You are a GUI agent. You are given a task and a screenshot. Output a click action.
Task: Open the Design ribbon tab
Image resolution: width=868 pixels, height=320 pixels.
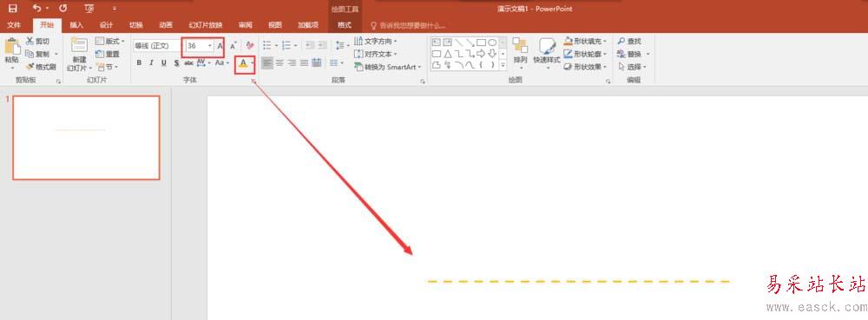[x=106, y=25]
